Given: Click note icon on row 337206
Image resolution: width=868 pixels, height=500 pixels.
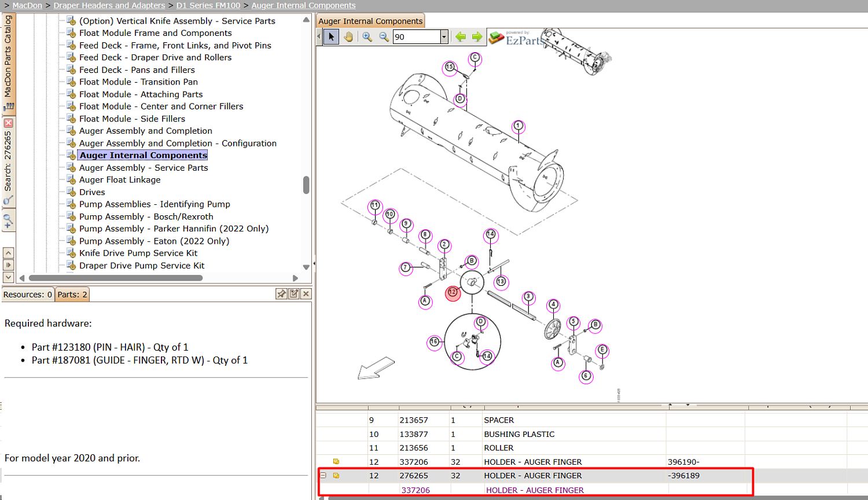Looking at the screenshot, I should [x=336, y=461].
